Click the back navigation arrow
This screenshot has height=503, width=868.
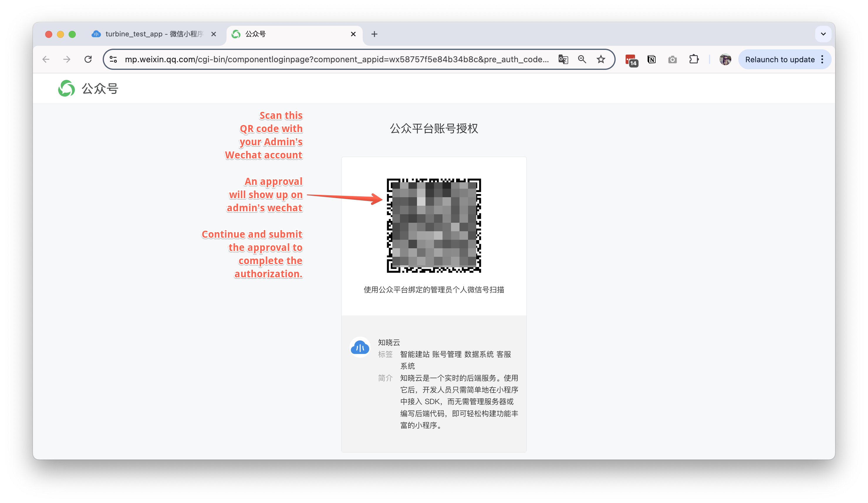tap(46, 59)
